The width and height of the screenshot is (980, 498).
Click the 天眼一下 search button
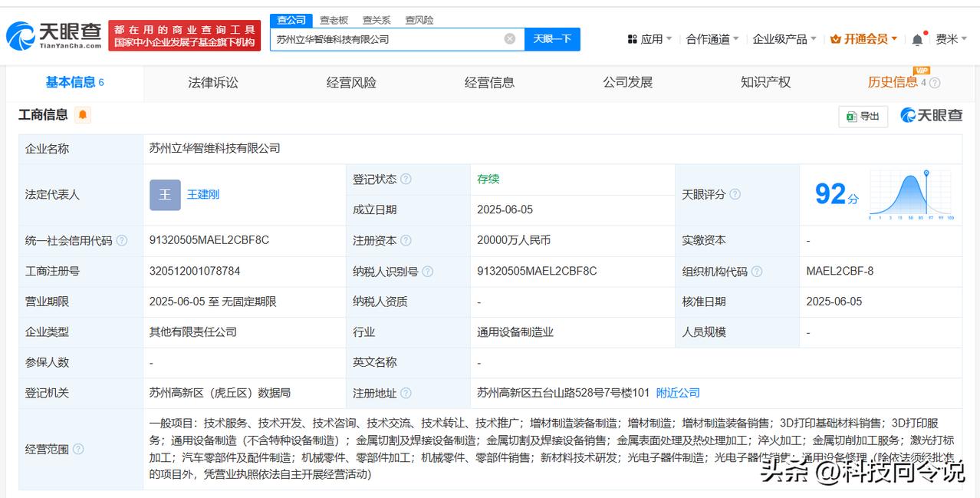pyautogui.click(x=552, y=39)
